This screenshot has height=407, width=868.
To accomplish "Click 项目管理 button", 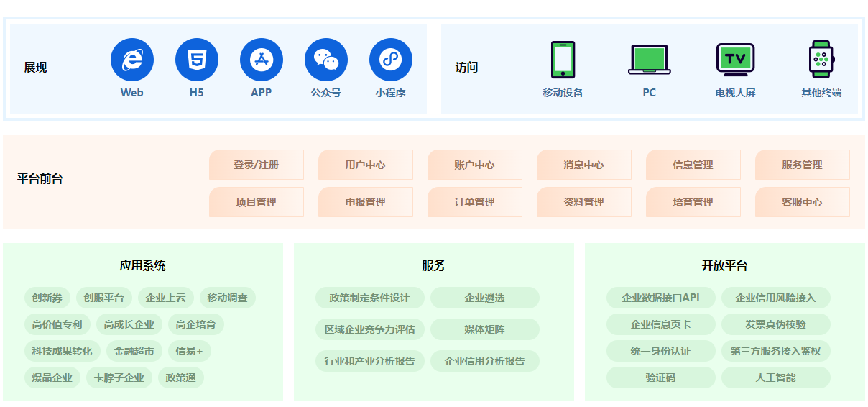I will (257, 202).
